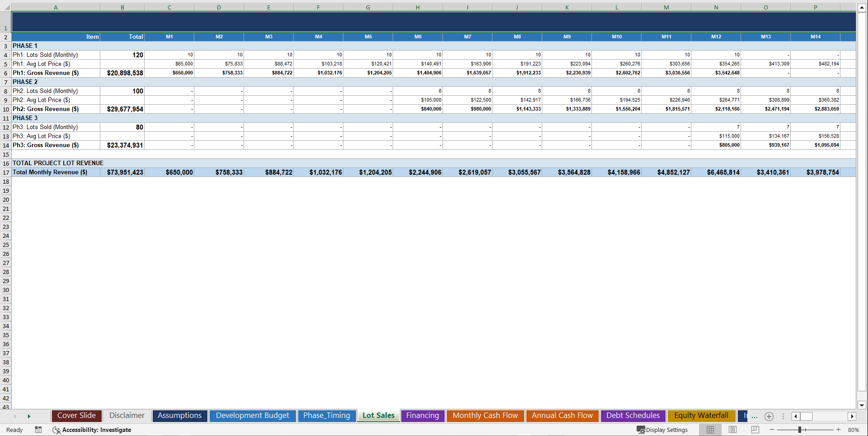Open the Equity Waterfall sheet
The height and width of the screenshot is (436, 868).
[x=701, y=416]
